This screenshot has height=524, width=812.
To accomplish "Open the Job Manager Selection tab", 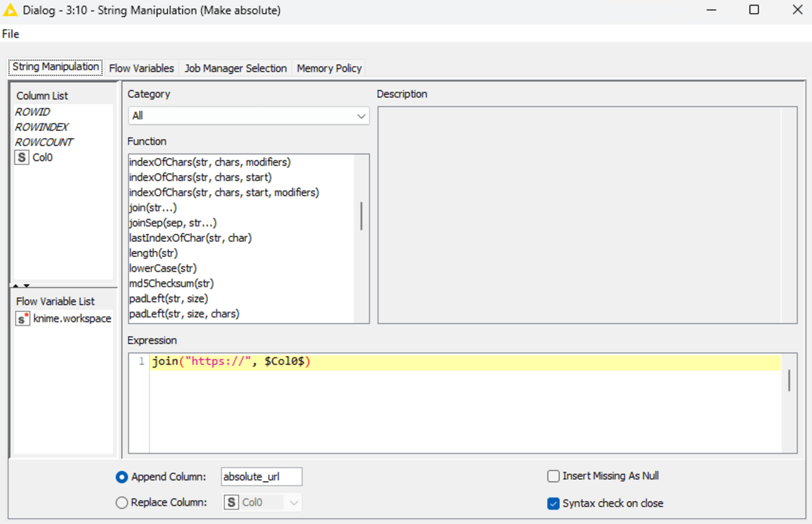I will [x=235, y=68].
